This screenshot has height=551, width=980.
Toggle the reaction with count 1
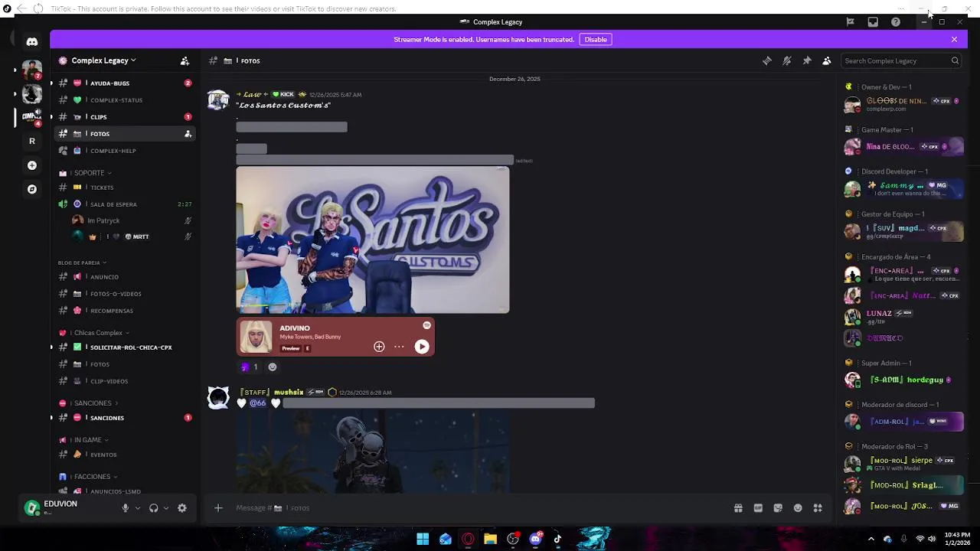coord(250,367)
